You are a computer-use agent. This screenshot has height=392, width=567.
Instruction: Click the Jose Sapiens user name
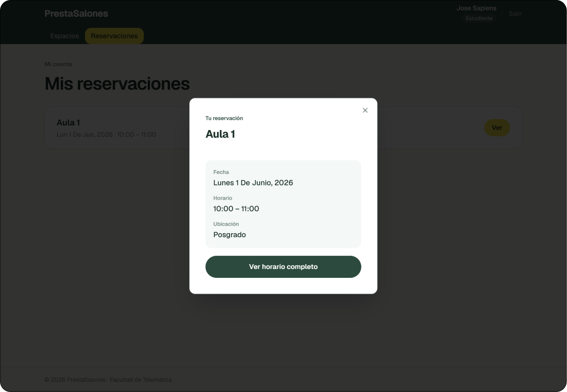(x=476, y=8)
